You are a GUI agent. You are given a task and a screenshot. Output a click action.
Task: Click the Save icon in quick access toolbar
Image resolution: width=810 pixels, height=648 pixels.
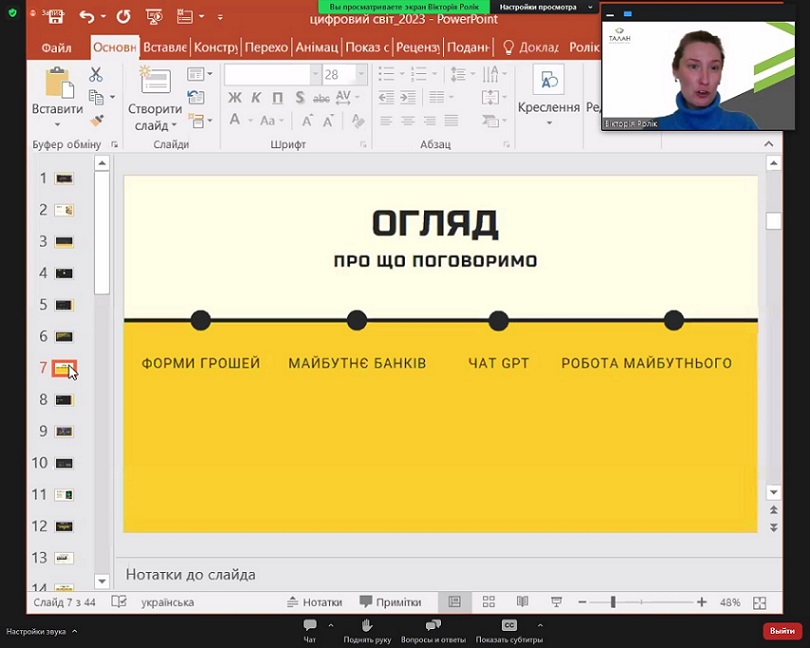[x=56, y=17]
